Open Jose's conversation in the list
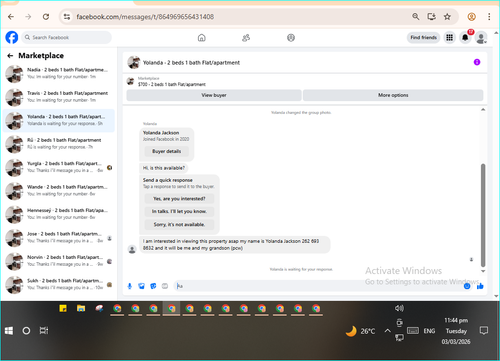 click(x=59, y=238)
